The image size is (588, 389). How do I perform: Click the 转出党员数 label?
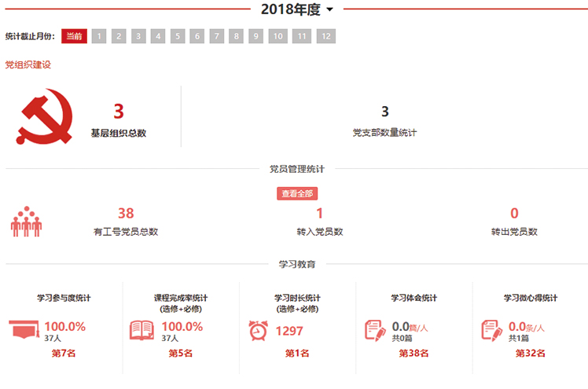[514, 232]
